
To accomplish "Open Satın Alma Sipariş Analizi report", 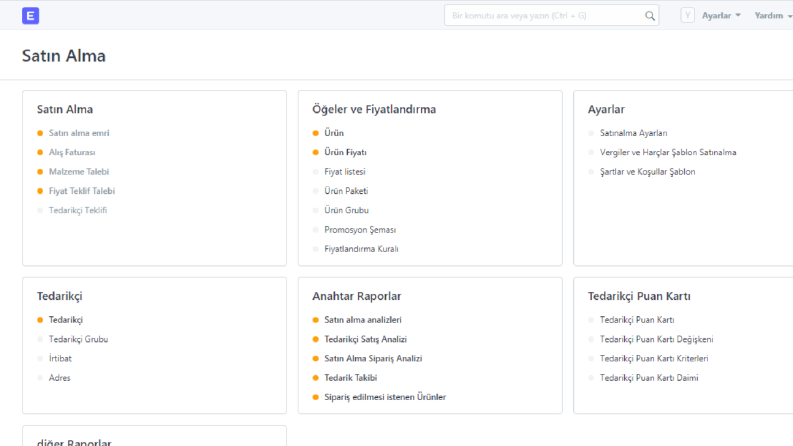I will click(x=373, y=358).
